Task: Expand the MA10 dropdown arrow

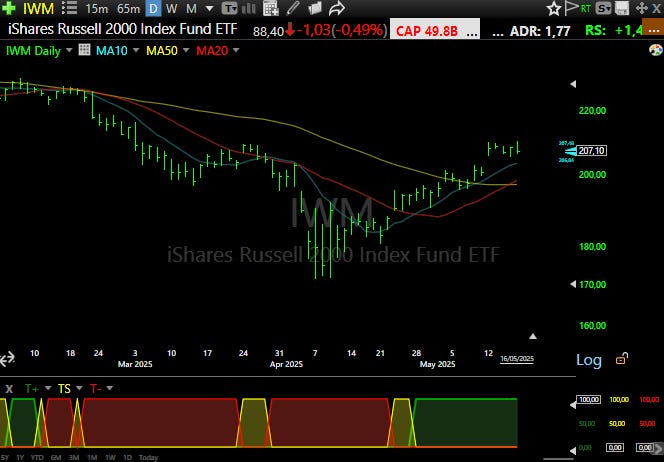Action: (x=136, y=50)
